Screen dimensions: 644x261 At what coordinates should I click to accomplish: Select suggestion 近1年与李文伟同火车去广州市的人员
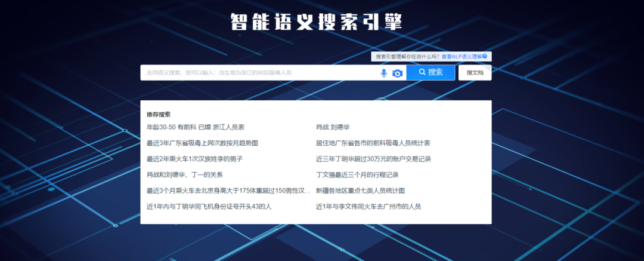click(x=369, y=207)
